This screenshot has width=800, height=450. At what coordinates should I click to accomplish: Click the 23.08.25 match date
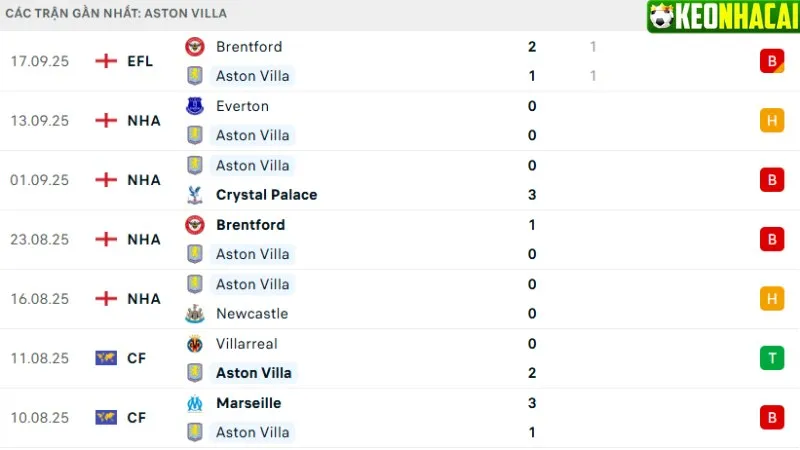pos(39,239)
